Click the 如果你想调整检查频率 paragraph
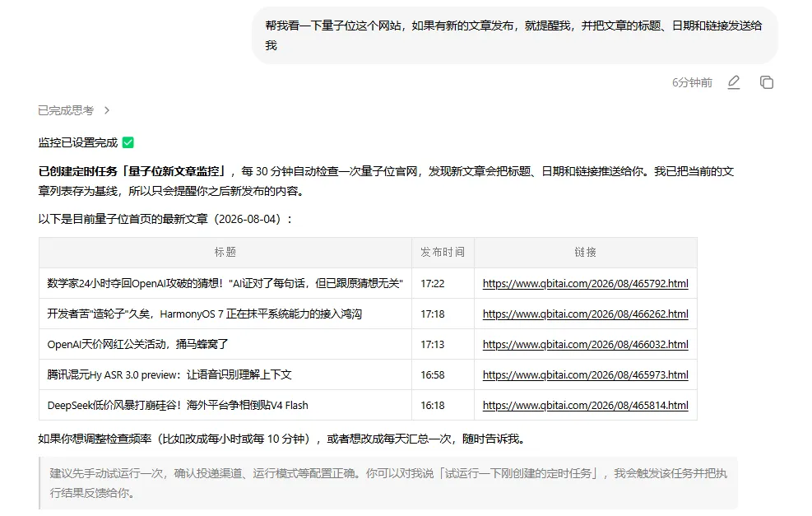 [x=284, y=439]
